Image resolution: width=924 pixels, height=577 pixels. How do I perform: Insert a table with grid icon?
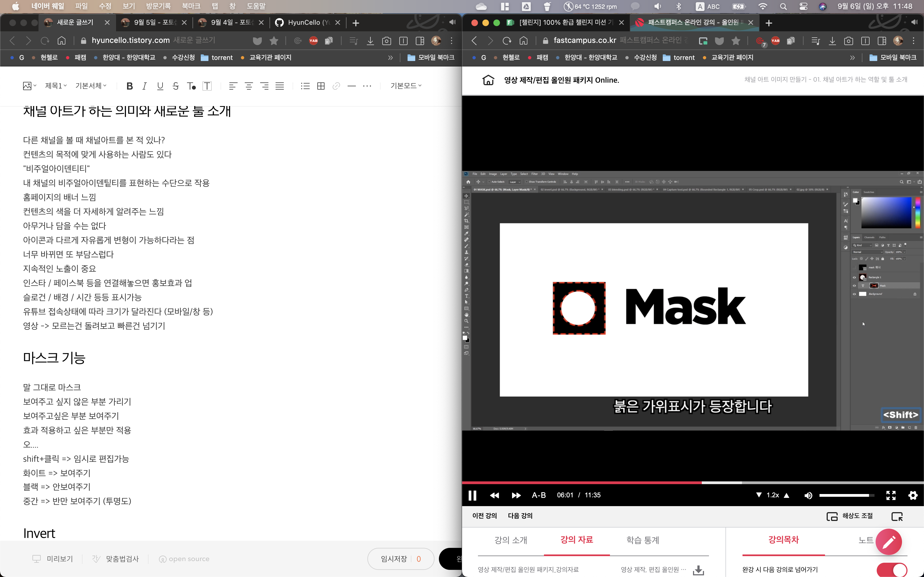[321, 86]
